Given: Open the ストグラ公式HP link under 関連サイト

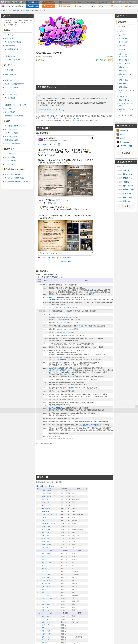Looking at the screenshot, I should point(10,154).
